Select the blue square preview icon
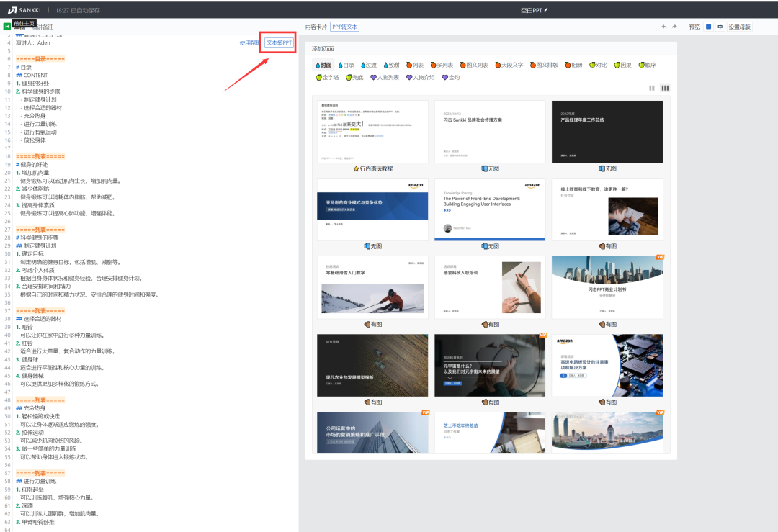This screenshot has height=532, width=778. pos(708,27)
